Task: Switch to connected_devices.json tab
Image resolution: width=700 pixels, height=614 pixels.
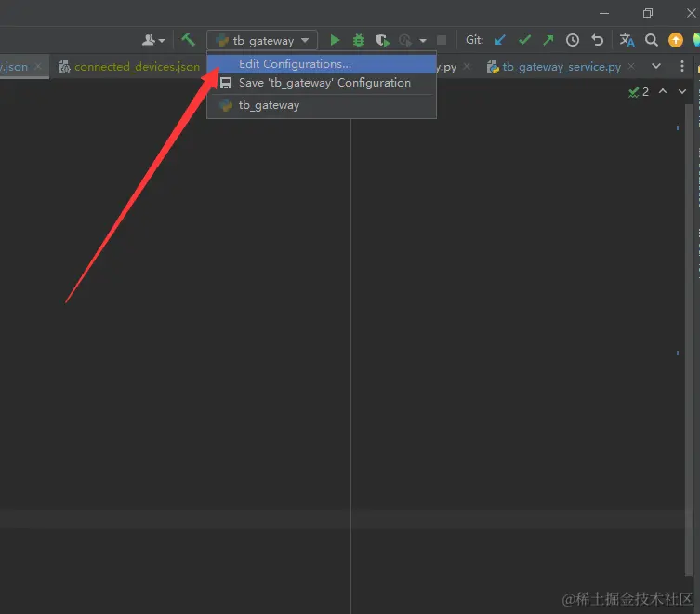Action: point(129,67)
